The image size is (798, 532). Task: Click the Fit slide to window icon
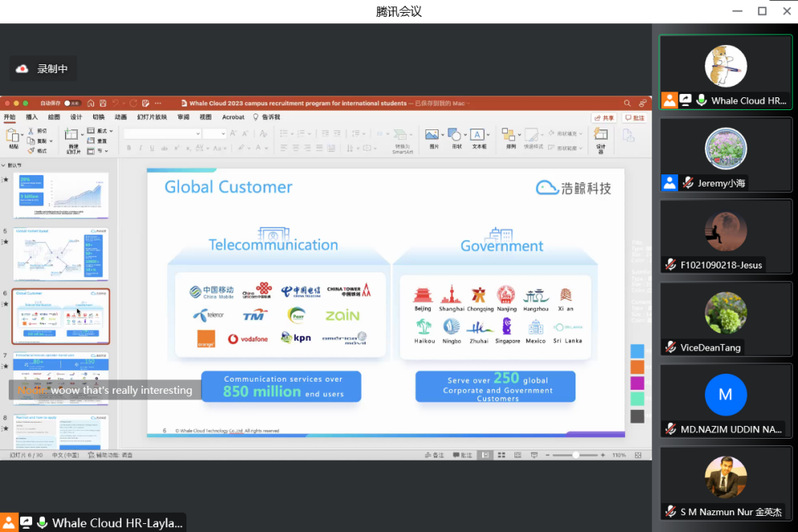[x=638, y=455]
